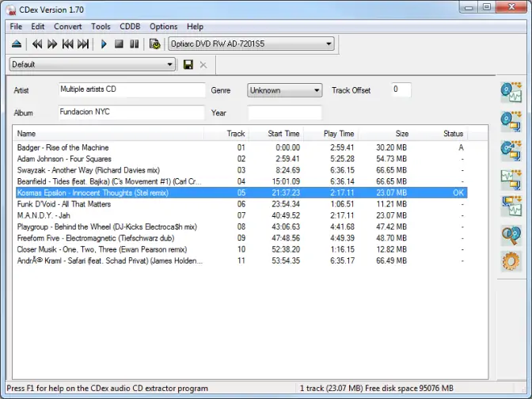The width and height of the screenshot is (532, 399).
Task: Select 'Playgroup - Behind the Wheel' track
Action: click(x=241, y=226)
